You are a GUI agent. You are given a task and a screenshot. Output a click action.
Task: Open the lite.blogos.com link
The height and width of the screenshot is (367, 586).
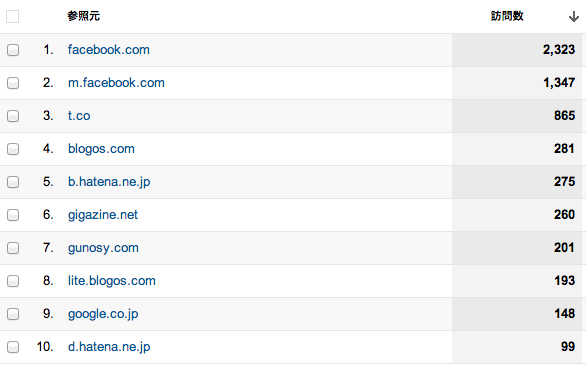pyautogui.click(x=112, y=281)
